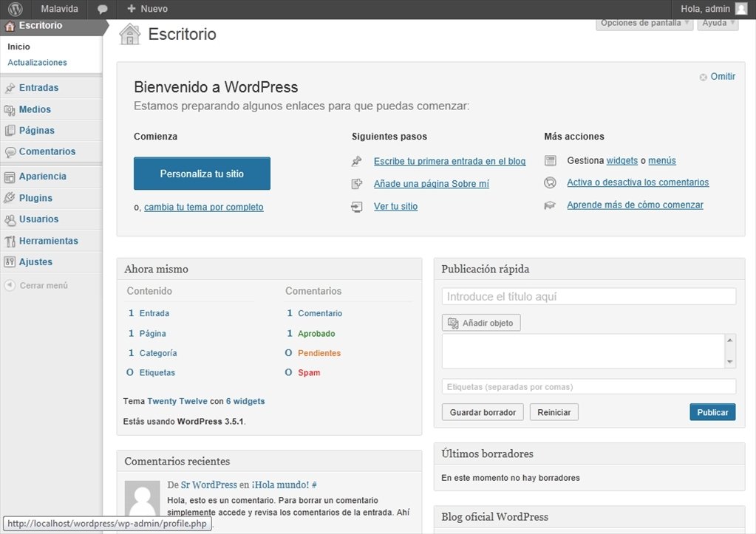Click the Guardar borrador button

[x=483, y=412]
